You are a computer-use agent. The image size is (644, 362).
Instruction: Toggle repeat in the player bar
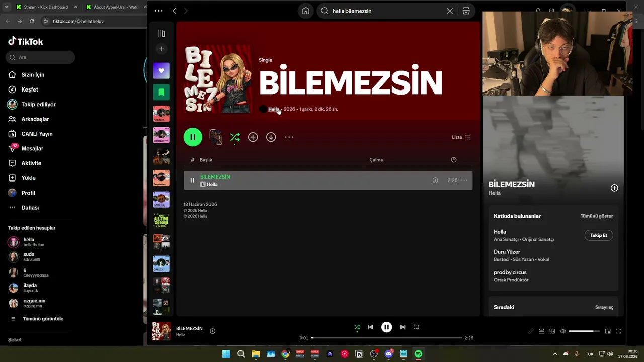click(x=416, y=327)
